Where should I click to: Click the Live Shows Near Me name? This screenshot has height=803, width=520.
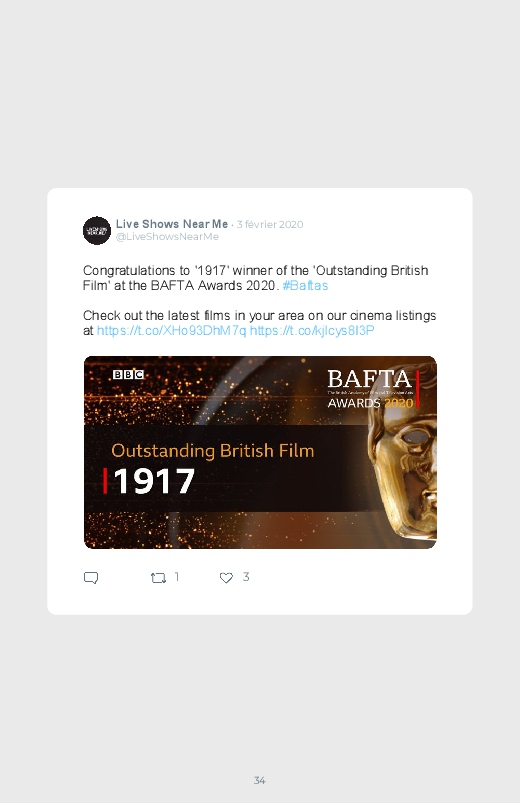click(172, 224)
